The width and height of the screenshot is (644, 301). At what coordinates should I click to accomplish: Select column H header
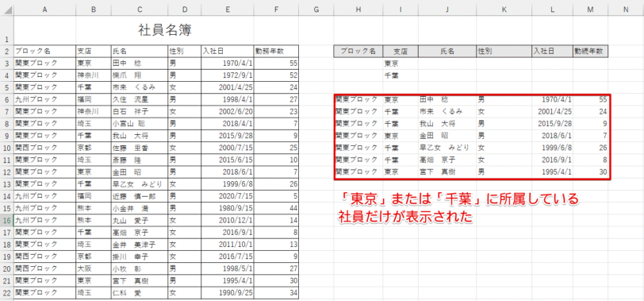[358, 10]
